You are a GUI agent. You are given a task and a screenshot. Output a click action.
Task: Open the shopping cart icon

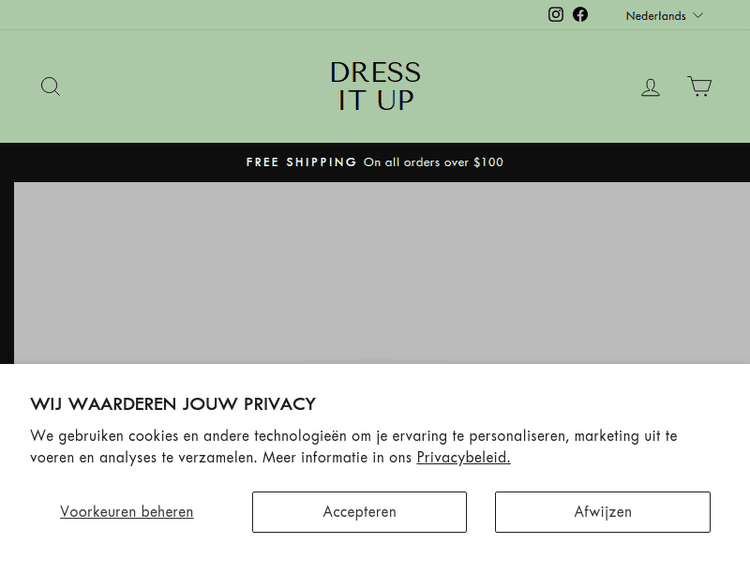(x=699, y=86)
